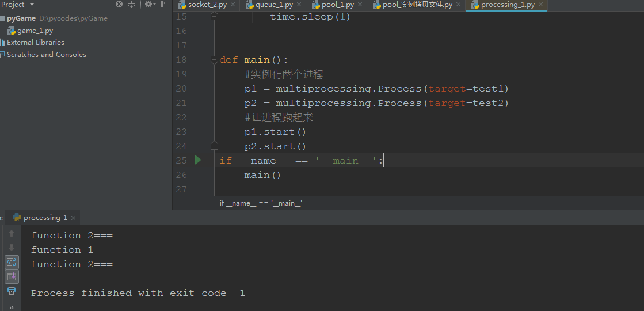Collapse the def main() fold at line 18
The image size is (644, 311).
click(214, 60)
